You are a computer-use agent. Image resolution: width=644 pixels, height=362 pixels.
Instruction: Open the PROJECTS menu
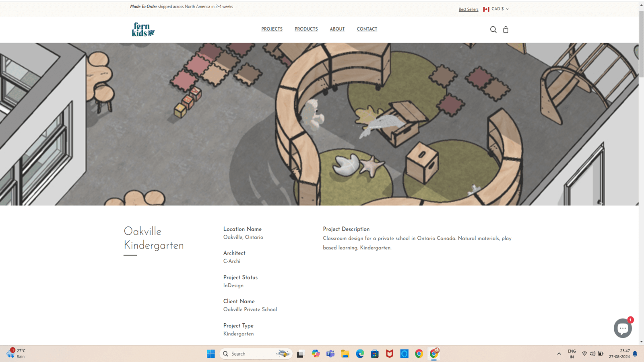point(272,29)
